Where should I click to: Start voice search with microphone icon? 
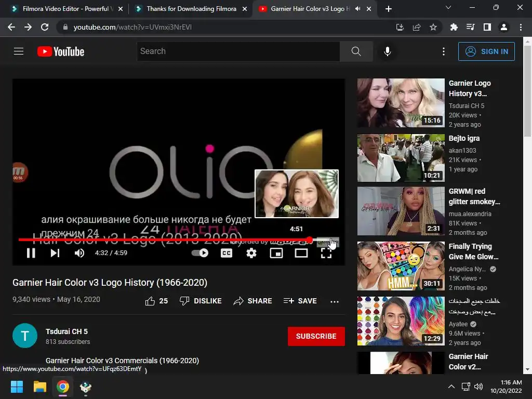tap(387, 51)
